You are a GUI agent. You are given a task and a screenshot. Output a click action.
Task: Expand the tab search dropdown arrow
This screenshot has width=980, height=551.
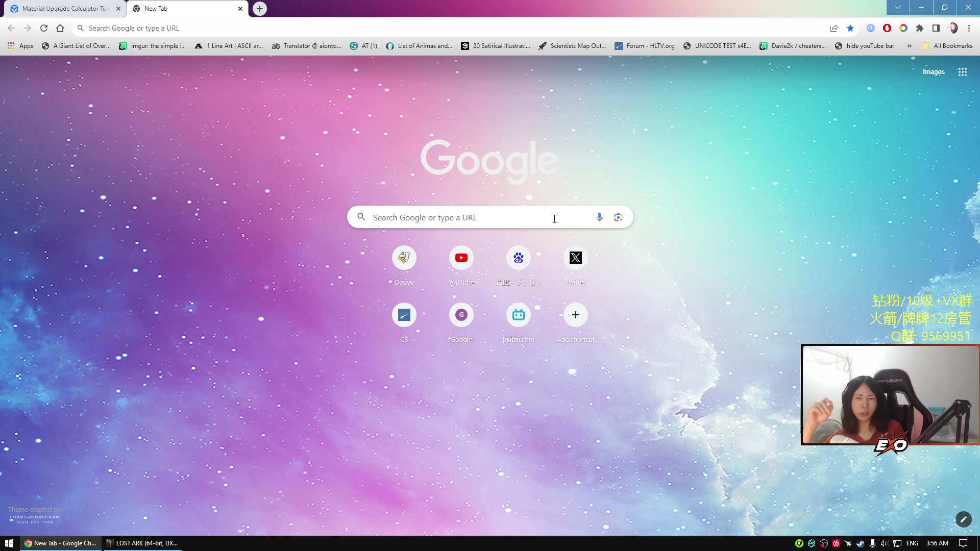(897, 8)
